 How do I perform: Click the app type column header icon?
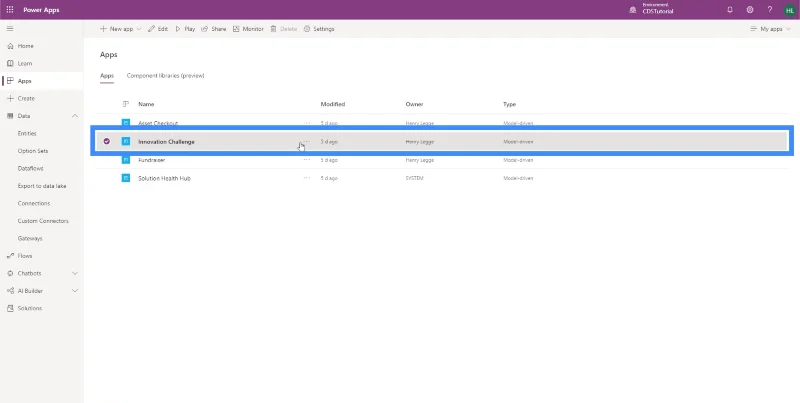(126, 104)
